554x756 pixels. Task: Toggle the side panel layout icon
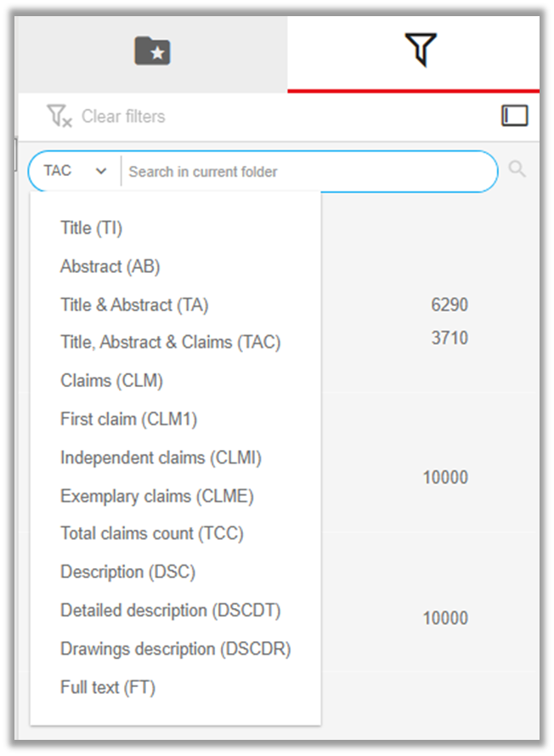click(x=515, y=116)
